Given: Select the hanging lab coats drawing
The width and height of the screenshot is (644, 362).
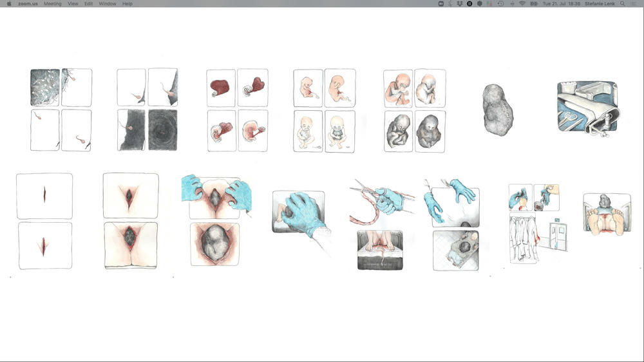Looking at the screenshot, I should click(522, 239).
